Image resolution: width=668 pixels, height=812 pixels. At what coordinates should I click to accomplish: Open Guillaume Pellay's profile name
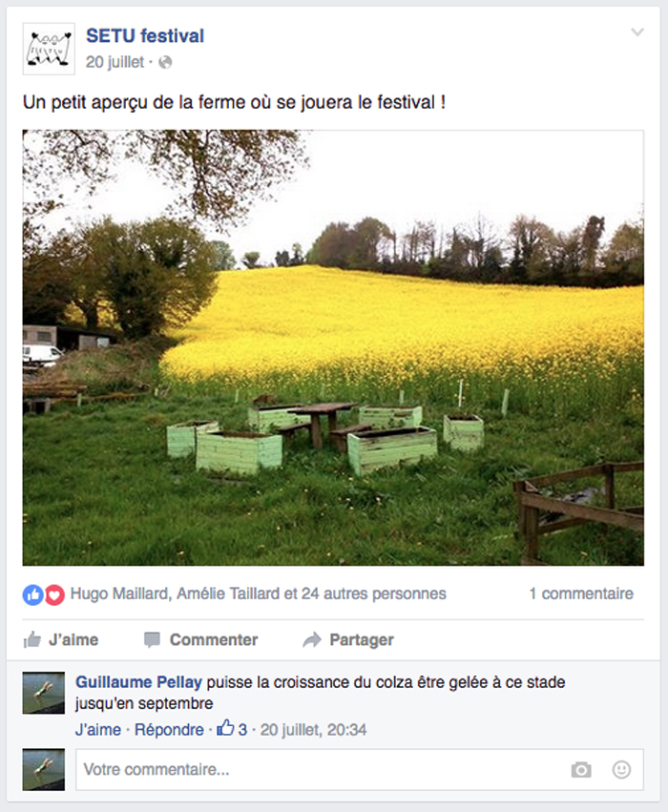pos(138,682)
